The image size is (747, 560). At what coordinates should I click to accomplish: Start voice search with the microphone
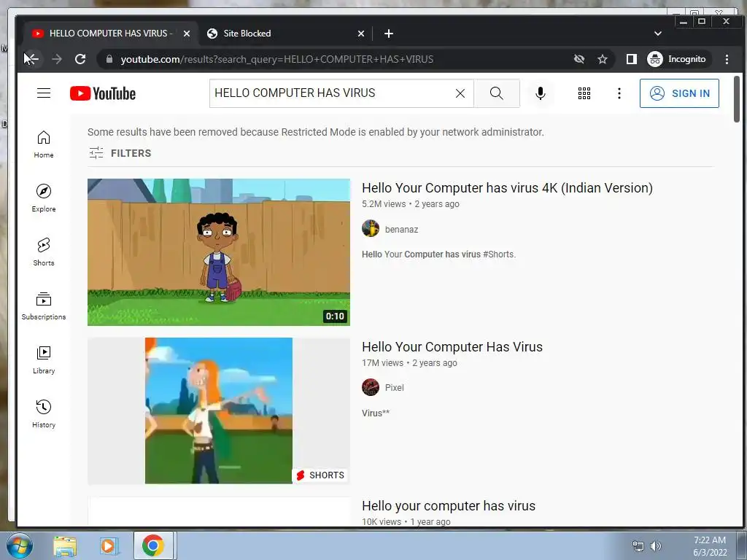click(x=541, y=93)
